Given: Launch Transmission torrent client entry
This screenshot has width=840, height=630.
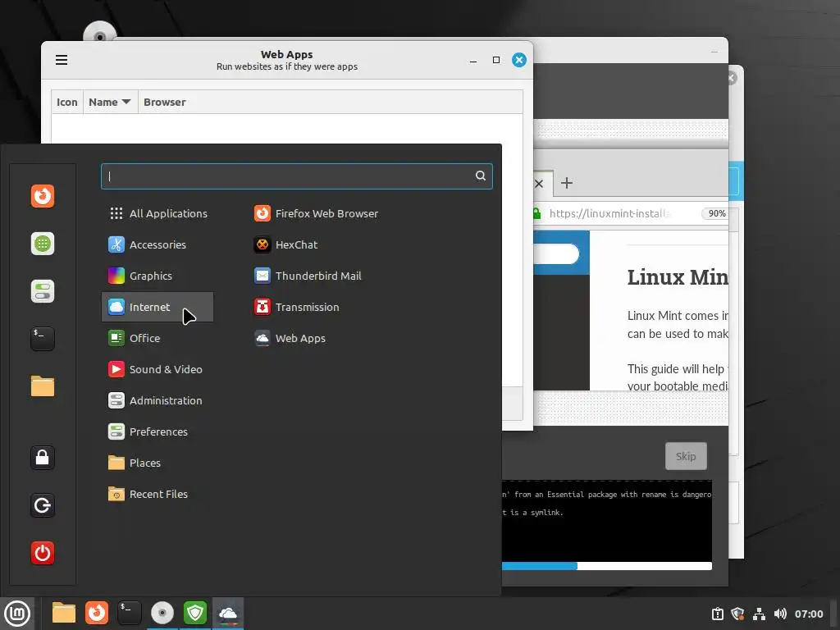Looking at the screenshot, I should click(297, 307).
